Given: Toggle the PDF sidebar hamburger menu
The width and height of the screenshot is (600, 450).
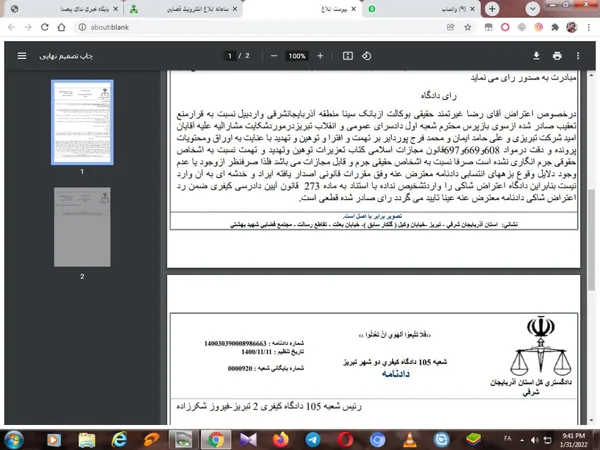Looking at the screenshot, I should click(x=22, y=56).
